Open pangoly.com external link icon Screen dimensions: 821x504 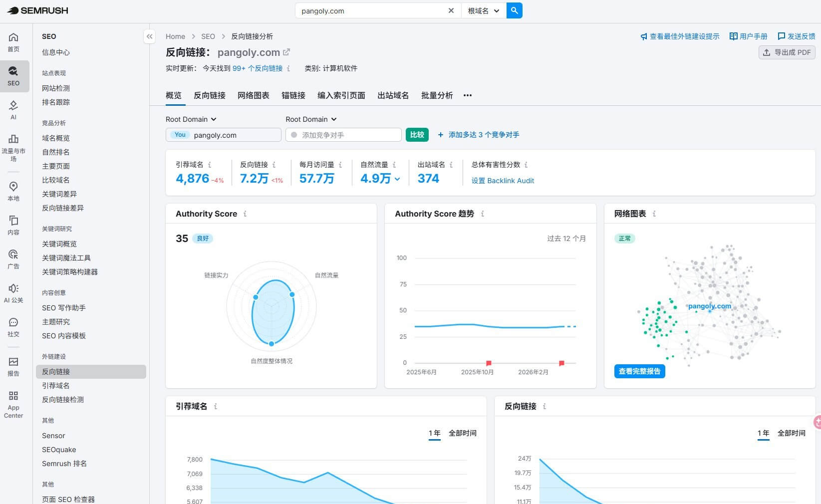286,52
